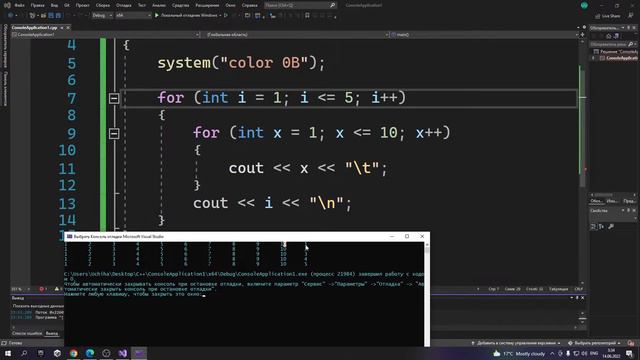This screenshot has width=640, height=360.
Task: Expand the ConsoleApplication1 project node
Action: pos(593,58)
